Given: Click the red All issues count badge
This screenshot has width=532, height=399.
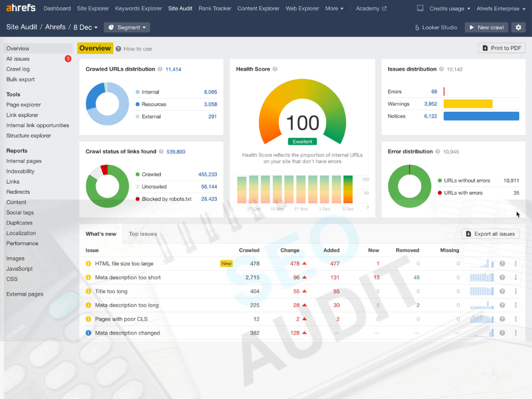Looking at the screenshot, I should (x=68, y=59).
